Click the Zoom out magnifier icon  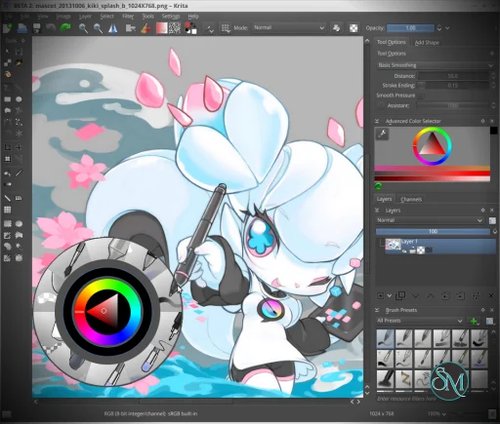click(98, 28)
